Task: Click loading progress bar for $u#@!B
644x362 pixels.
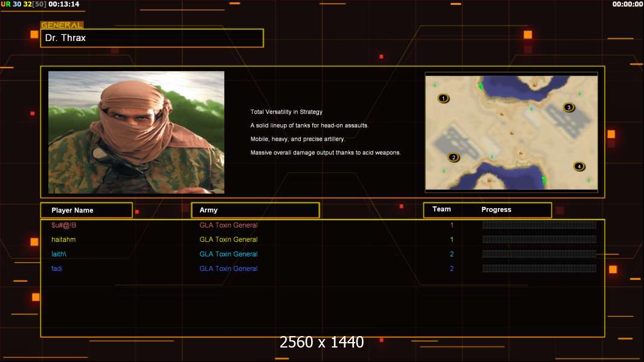Action: click(539, 225)
